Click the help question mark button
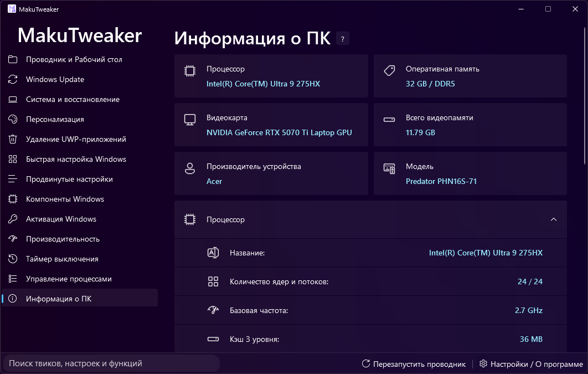 [343, 39]
